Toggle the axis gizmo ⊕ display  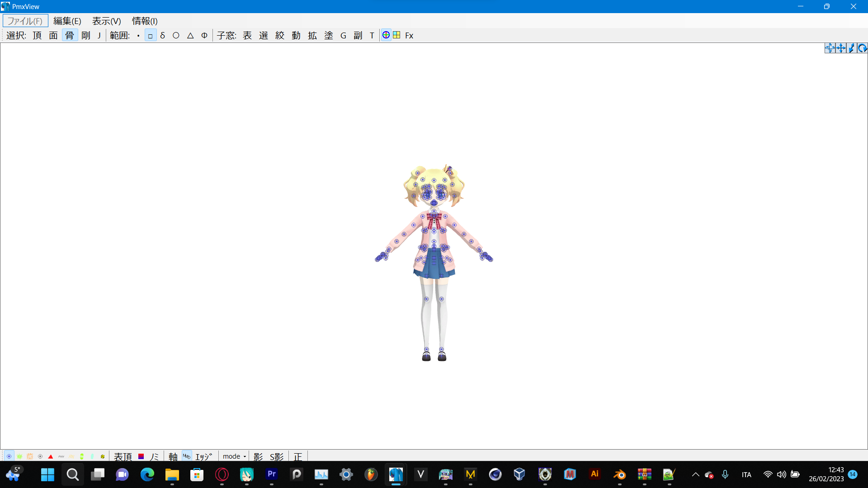tap(386, 35)
